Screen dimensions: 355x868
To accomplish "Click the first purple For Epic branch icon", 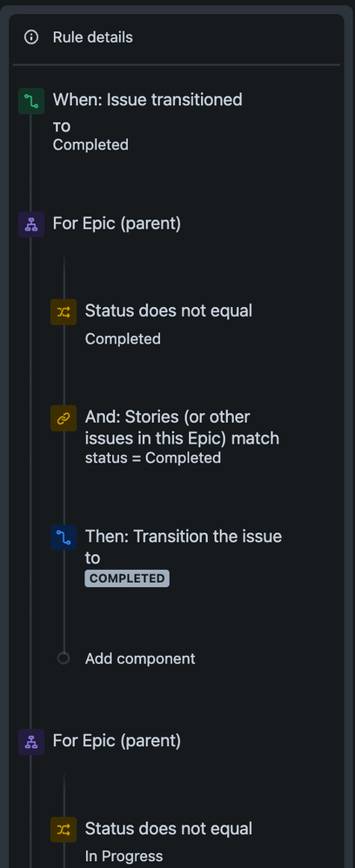I will click(31, 224).
